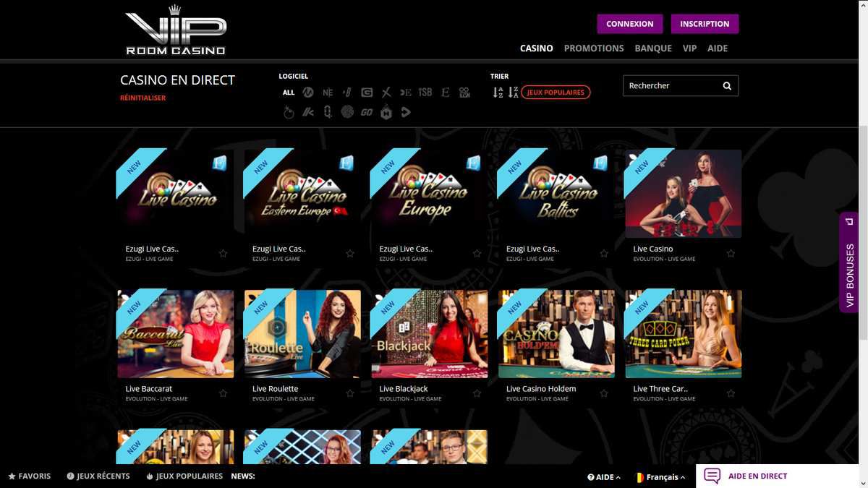Screen dimensions: 868x488
Task: Select the Betsoft B software filter icon
Action: point(347,93)
